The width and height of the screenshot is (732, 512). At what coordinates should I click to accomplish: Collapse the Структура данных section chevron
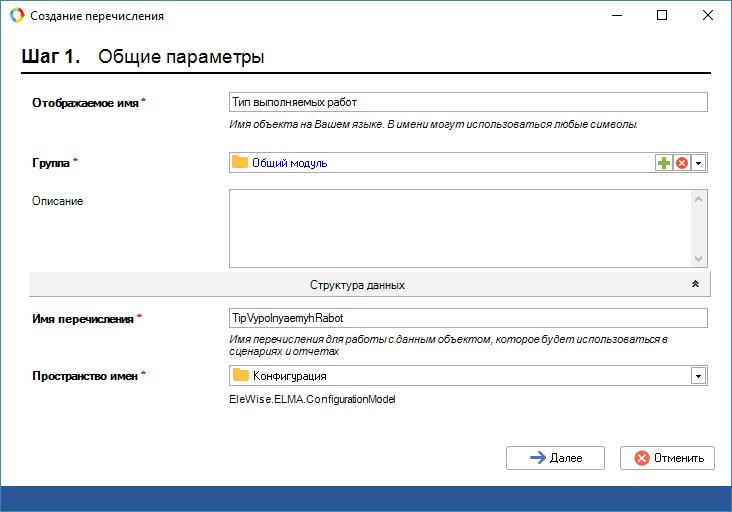click(x=695, y=284)
